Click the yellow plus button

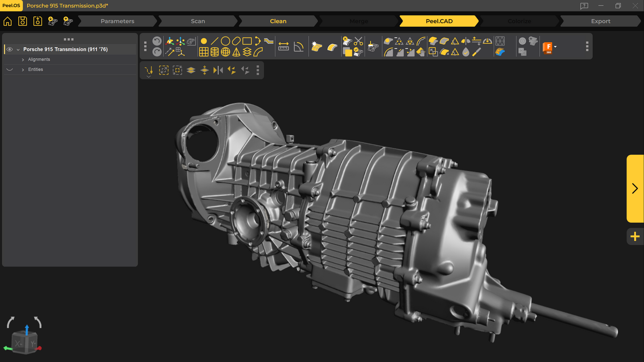pyautogui.click(x=635, y=236)
